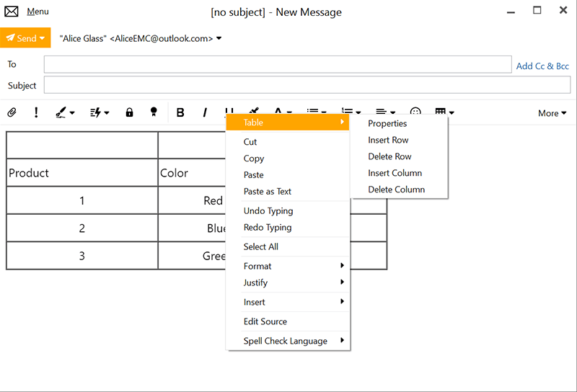Expand the More toolbar dropdown
This screenshot has height=392, width=577.
point(552,113)
